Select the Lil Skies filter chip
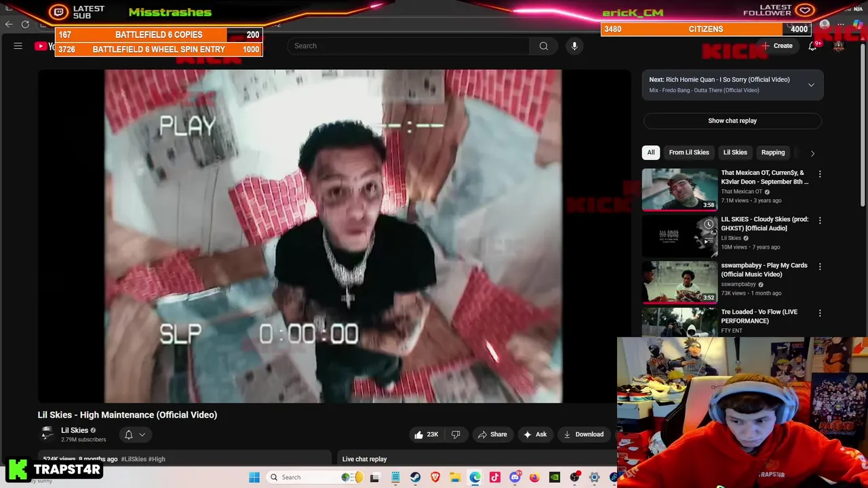The image size is (868, 488). [x=735, y=152]
